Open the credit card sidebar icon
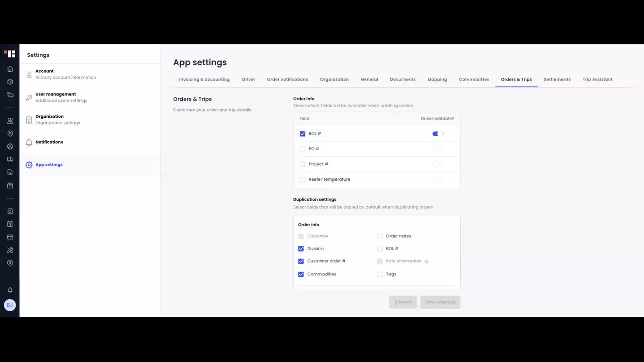The height and width of the screenshot is (362, 644). pyautogui.click(x=10, y=237)
